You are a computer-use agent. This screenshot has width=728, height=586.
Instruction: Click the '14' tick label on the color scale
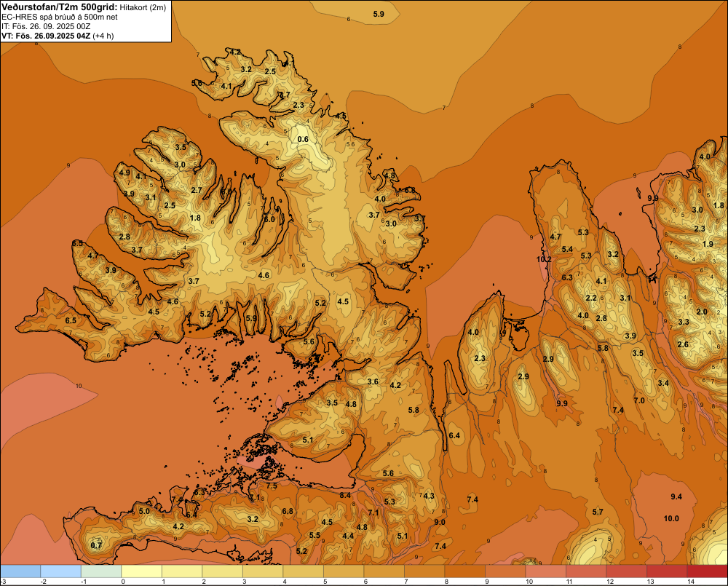point(690,582)
